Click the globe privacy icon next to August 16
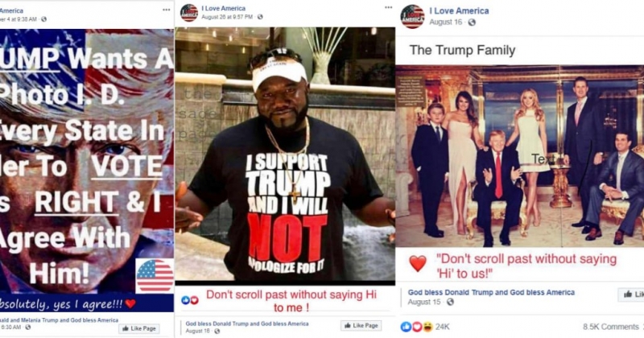 pos(472,23)
